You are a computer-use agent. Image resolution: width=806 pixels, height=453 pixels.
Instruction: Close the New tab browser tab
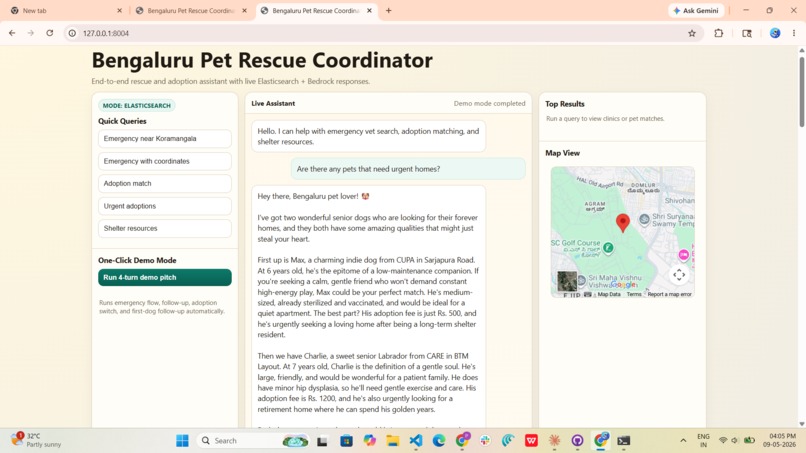(119, 10)
